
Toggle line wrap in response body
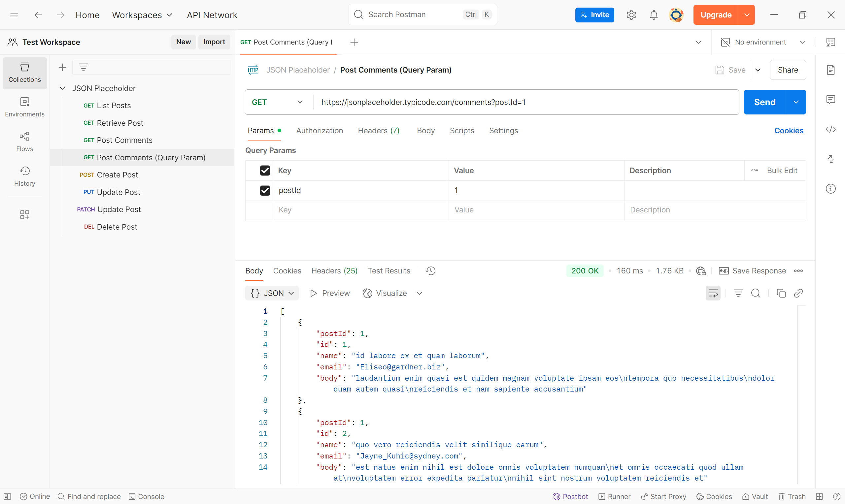tap(713, 293)
